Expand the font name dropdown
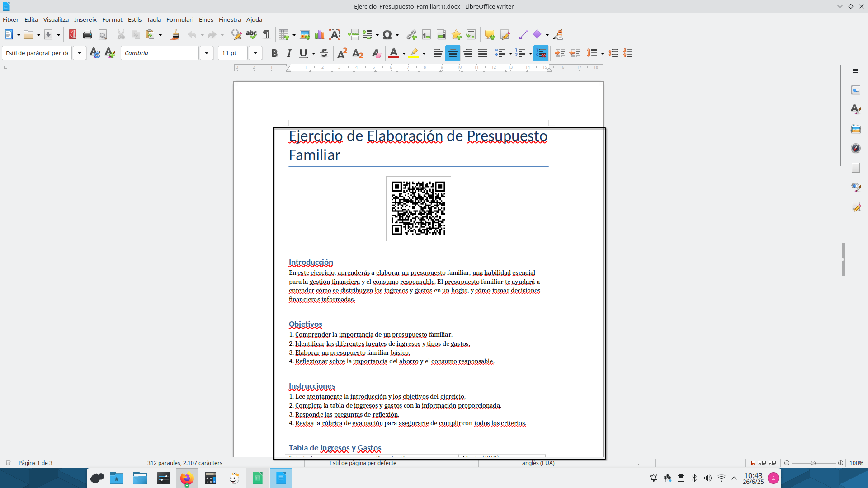This screenshot has height=488, width=868. [x=207, y=53]
